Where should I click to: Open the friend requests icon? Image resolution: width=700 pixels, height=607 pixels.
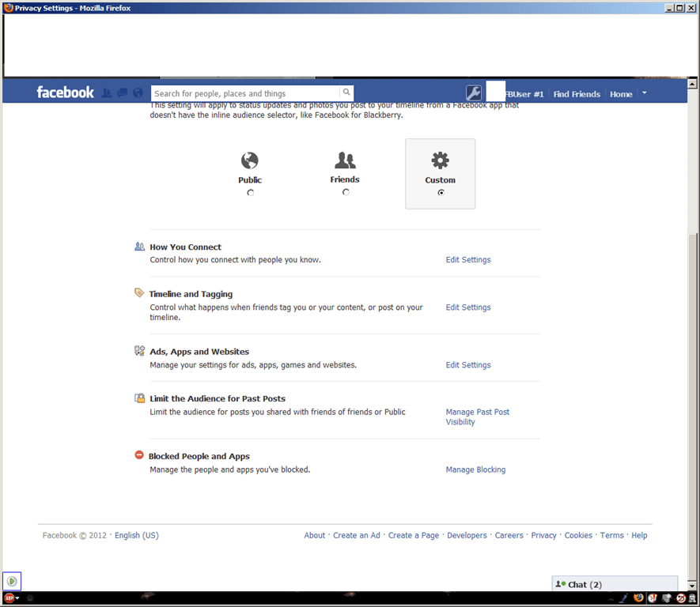[x=106, y=92]
